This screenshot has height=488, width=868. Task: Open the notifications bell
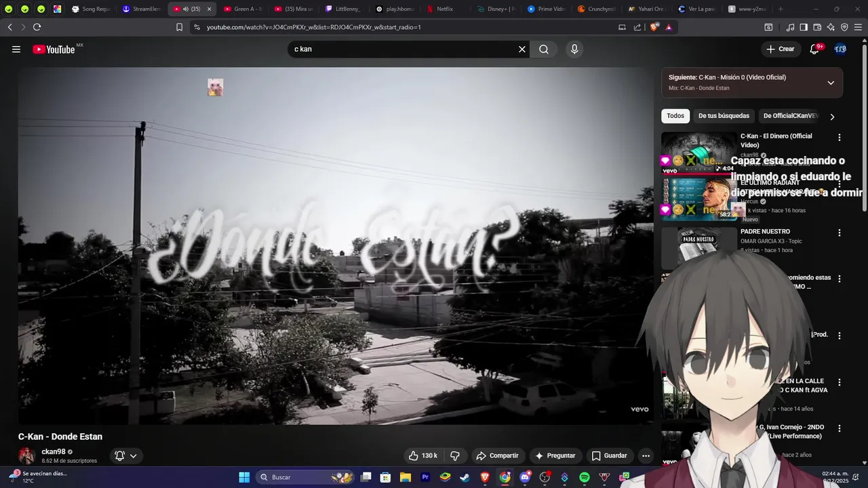(x=814, y=49)
